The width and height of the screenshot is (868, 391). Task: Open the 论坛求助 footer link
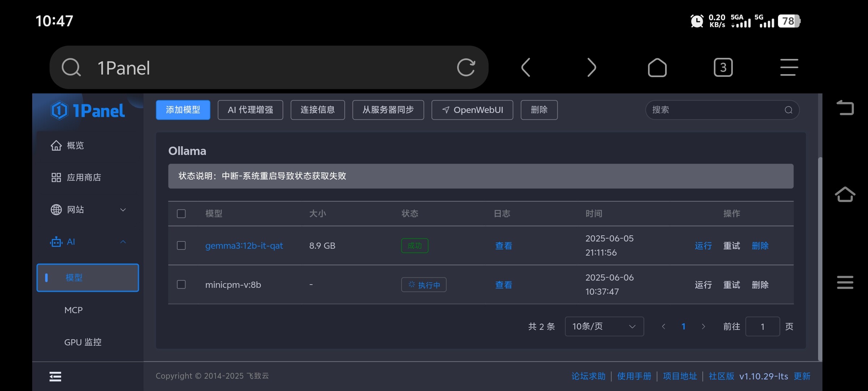(x=588, y=377)
